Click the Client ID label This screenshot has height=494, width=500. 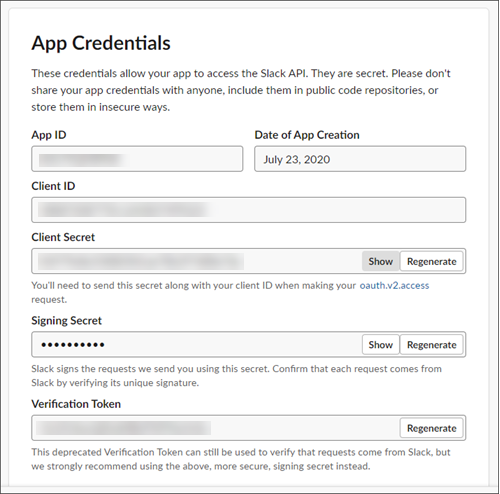(x=53, y=186)
